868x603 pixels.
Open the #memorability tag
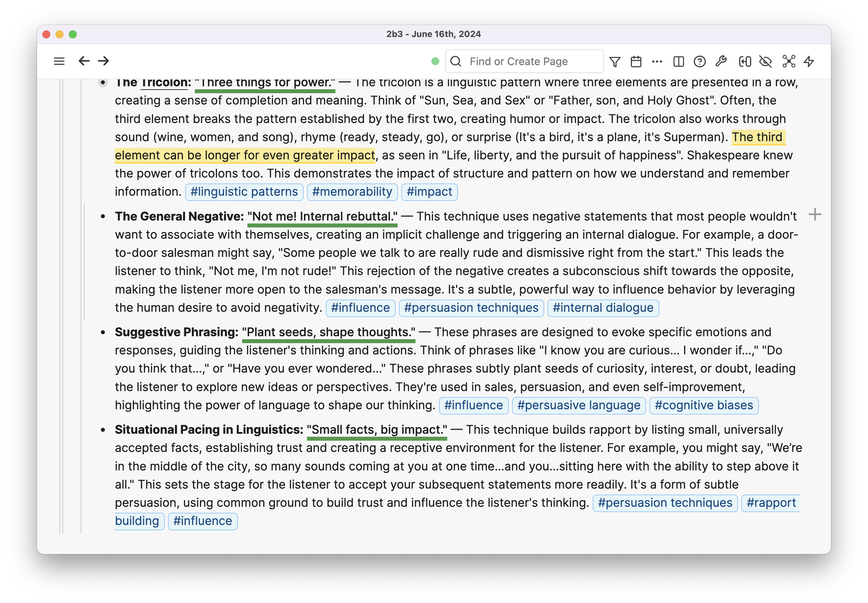tap(352, 192)
